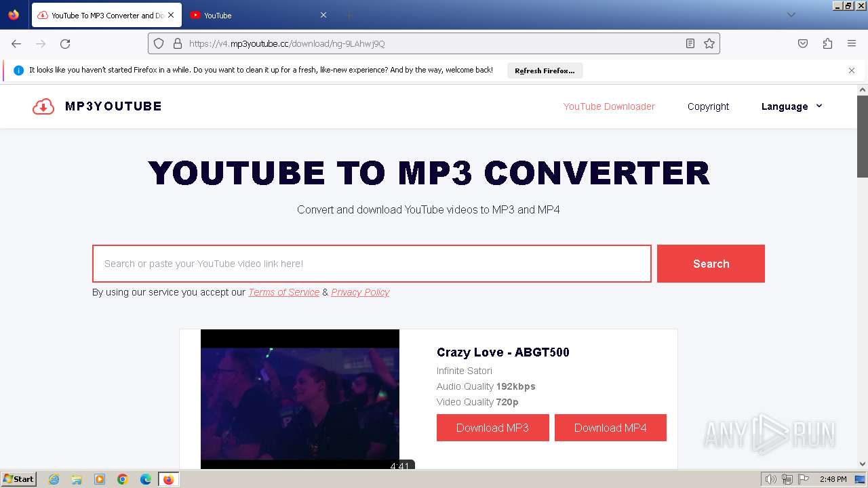The image size is (868, 488).
Task: Open the Windows Start menu
Action: click(x=18, y=479)
